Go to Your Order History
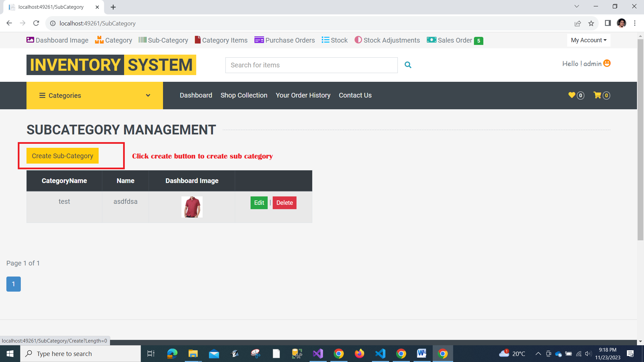This screenshot has width=644, height=362. click(303, 95)
